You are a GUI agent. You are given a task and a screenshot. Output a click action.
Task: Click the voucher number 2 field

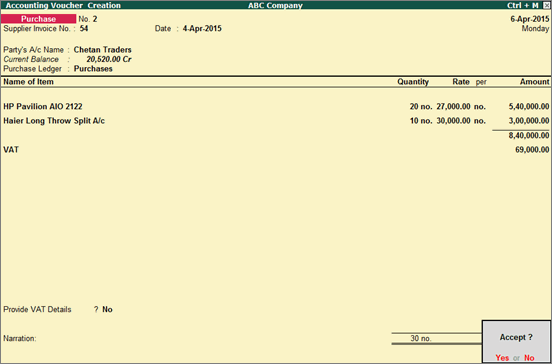95,19
